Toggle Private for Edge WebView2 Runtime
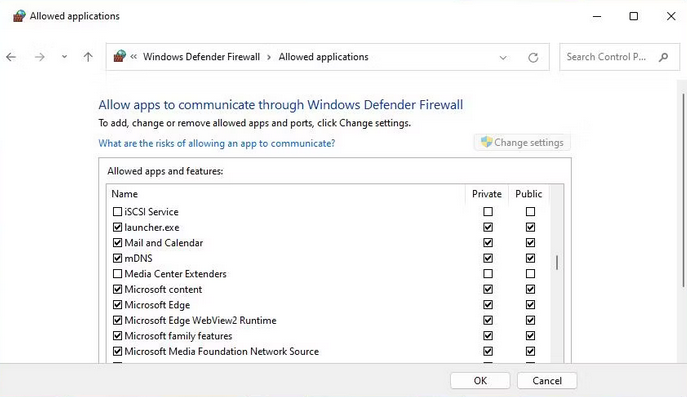Screen dimensions: 687x397 (488, 320)
